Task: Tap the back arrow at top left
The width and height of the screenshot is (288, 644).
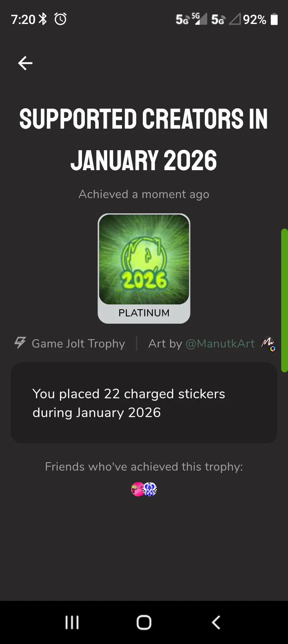Action: pos(25,63)
